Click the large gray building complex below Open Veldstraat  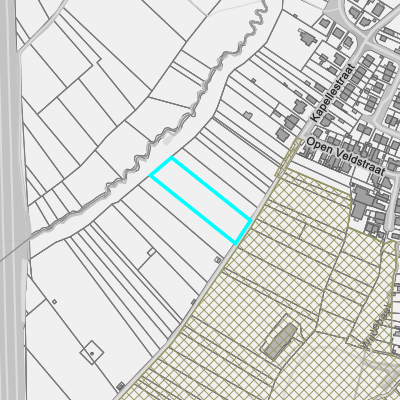tap(363, 201)
